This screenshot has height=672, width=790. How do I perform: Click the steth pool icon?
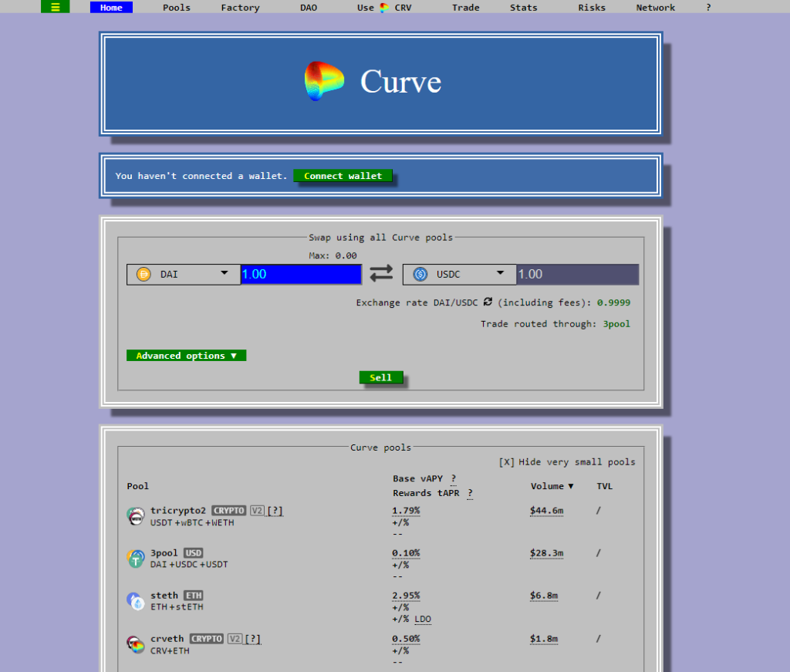click(x=136, y=601)
